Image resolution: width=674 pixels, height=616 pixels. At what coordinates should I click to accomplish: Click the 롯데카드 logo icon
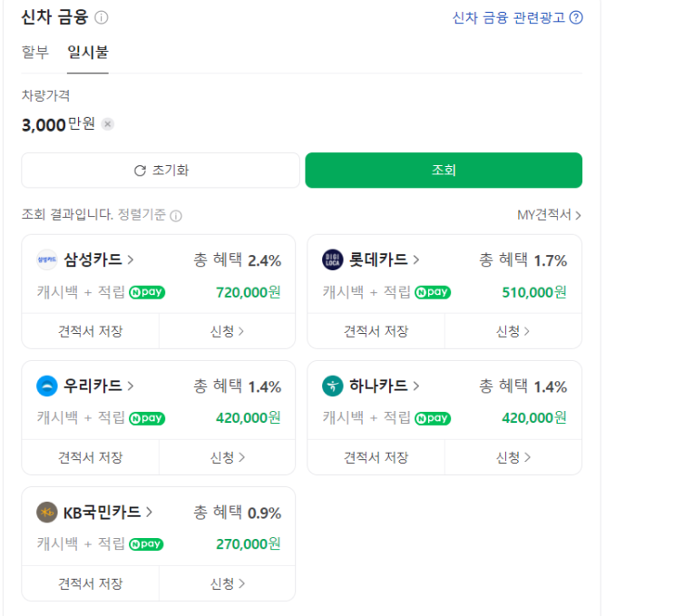333,260
